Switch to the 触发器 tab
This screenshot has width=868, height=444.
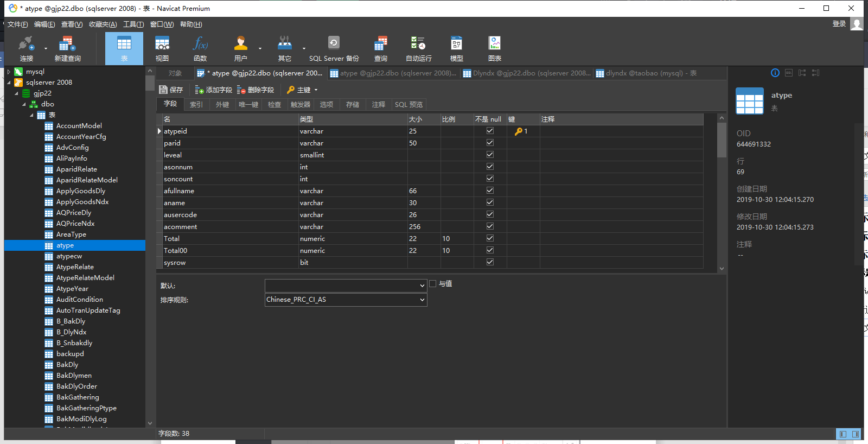coord(301,104)
